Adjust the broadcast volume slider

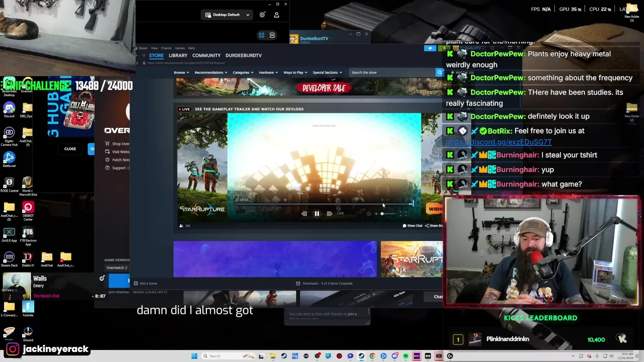[387, 214]
